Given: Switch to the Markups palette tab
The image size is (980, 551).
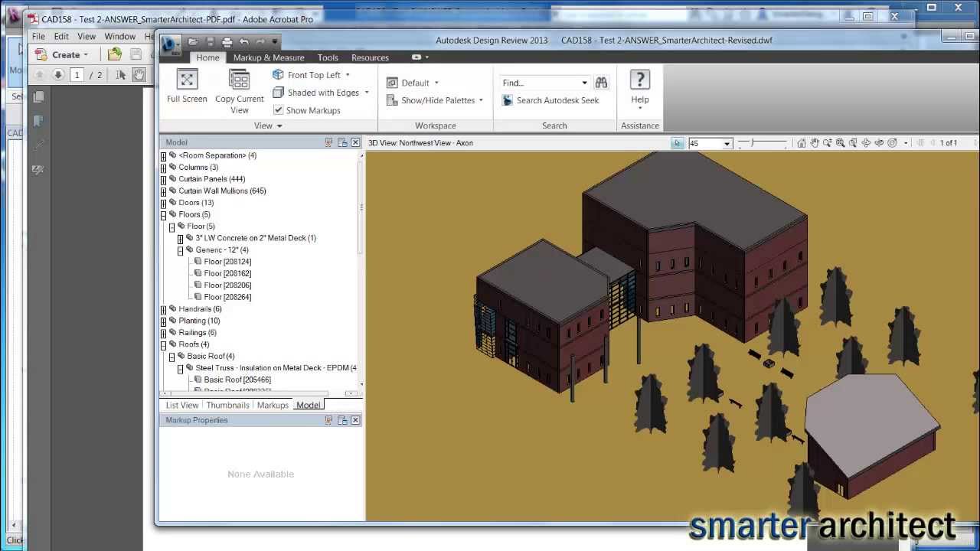Looking at the screenshot, I should [273, 405].
